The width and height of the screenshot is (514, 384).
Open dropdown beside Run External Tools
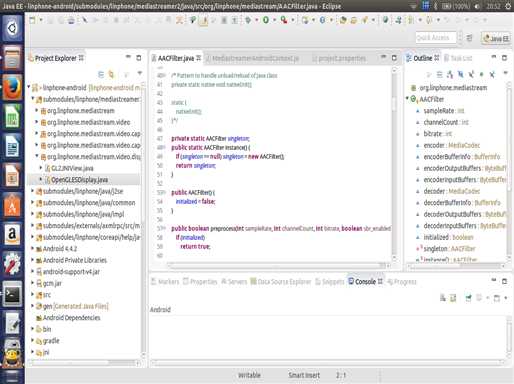coord(293,20)
